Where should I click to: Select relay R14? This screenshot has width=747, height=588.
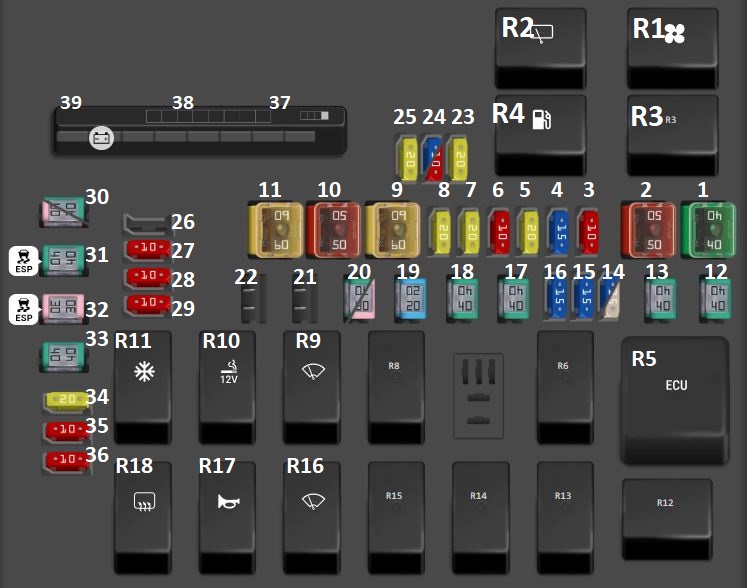(x=481, y=517)
